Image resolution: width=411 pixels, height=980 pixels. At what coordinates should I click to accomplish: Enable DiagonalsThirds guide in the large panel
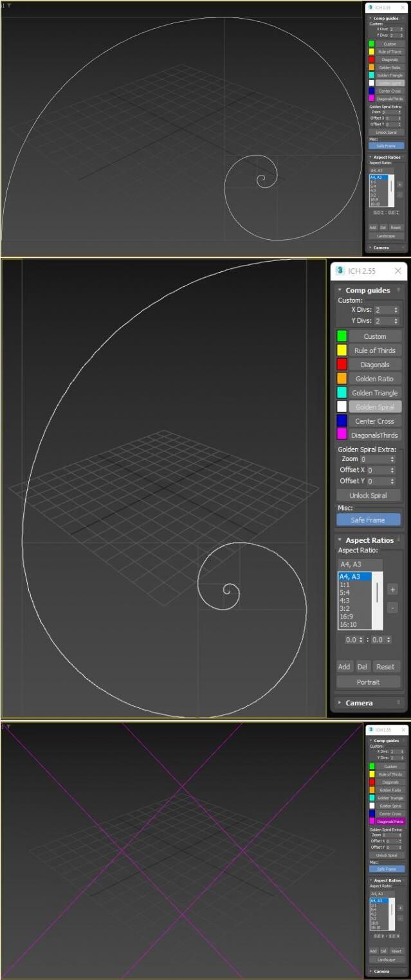click(375, 435)
